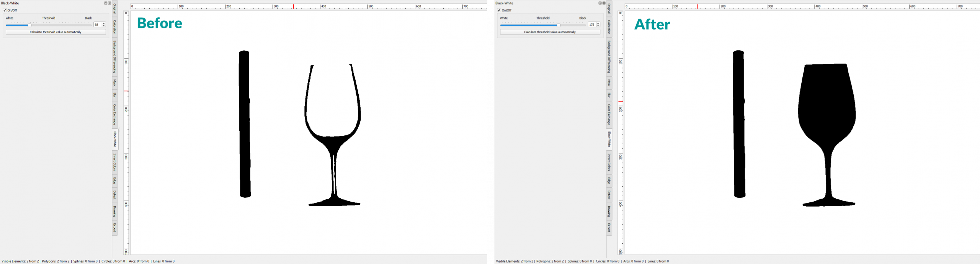
Task: Click the threshold slider handle in Before window
Action: (x=29, y=25)
